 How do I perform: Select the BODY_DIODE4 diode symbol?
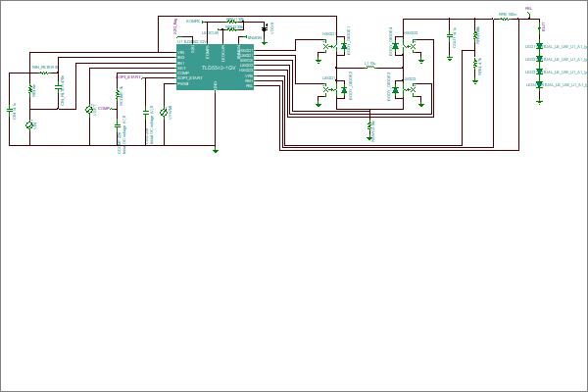click(395, 46)
